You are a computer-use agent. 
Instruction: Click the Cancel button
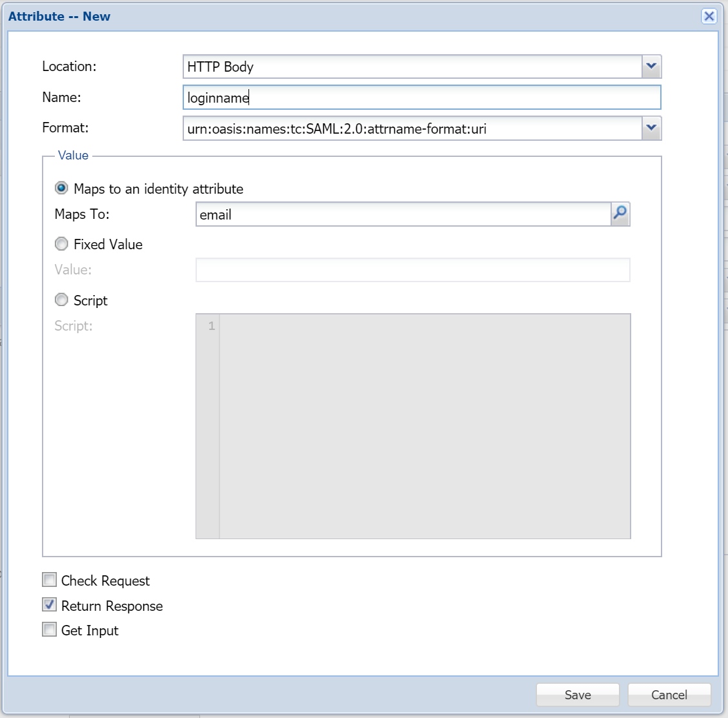point(669,695)
